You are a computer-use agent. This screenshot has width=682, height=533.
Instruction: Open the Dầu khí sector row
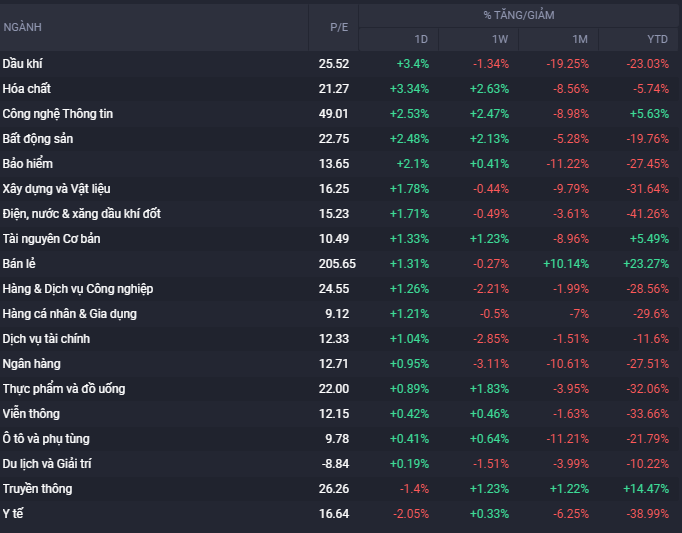tap(23, 64)
